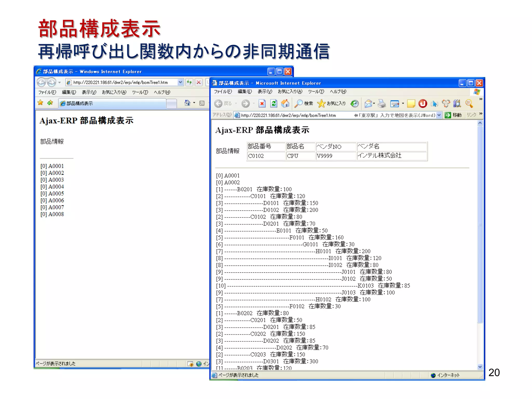This screenshot has width=532, height=399.
Task: Click Back button in Windows Internet Explorer window
Action: pos(41,82)
